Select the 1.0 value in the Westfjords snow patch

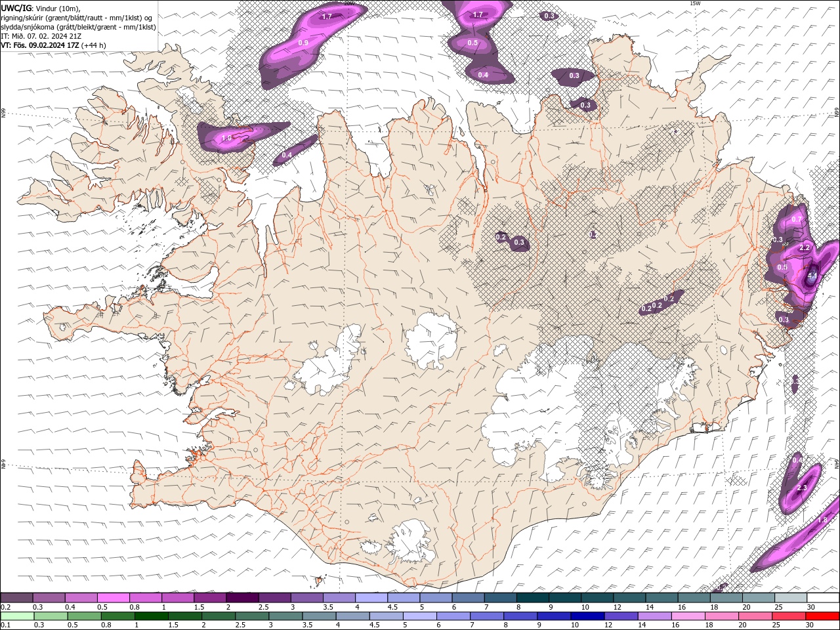(x=227, y=138)
